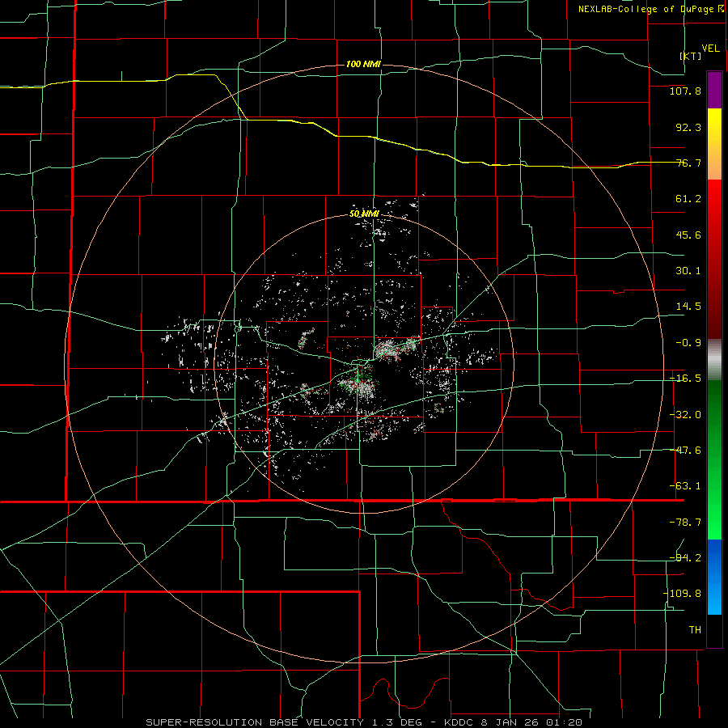Pick the blue segment of the velocity scale
The image size is (728, 728).
click(714, 577)
